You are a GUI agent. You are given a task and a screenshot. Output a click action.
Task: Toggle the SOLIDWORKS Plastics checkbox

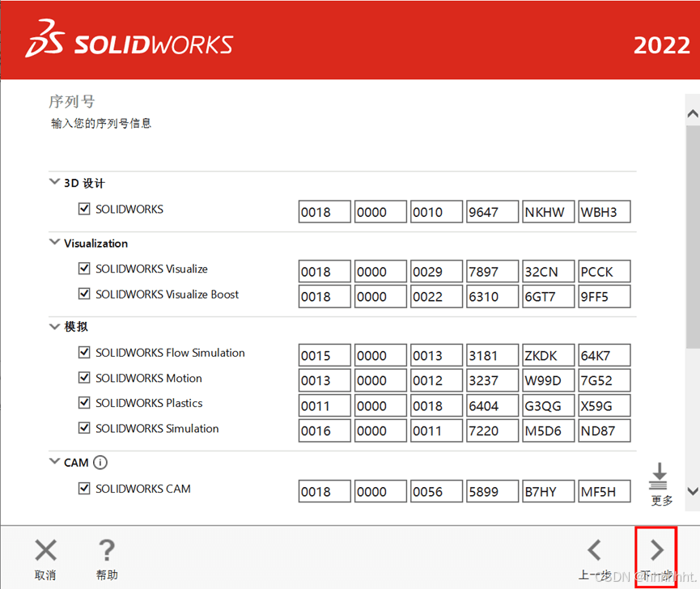coord(84,402)
